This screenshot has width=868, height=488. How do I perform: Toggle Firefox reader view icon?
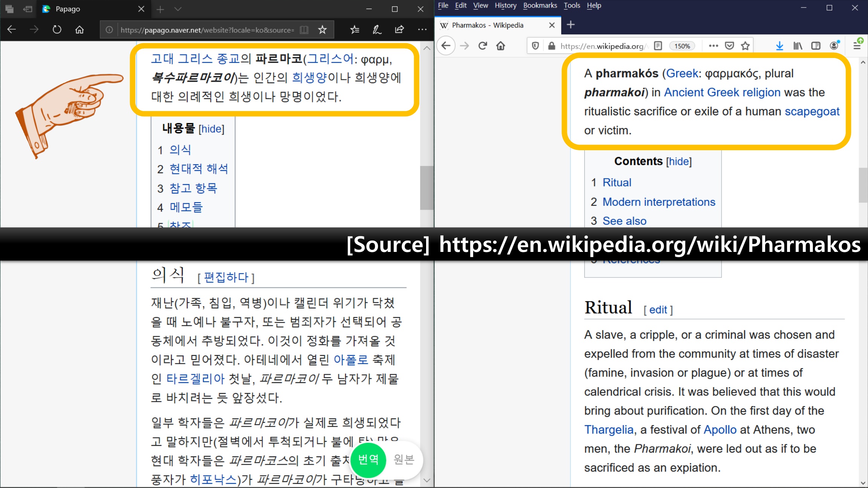click(x=658, y=46)
